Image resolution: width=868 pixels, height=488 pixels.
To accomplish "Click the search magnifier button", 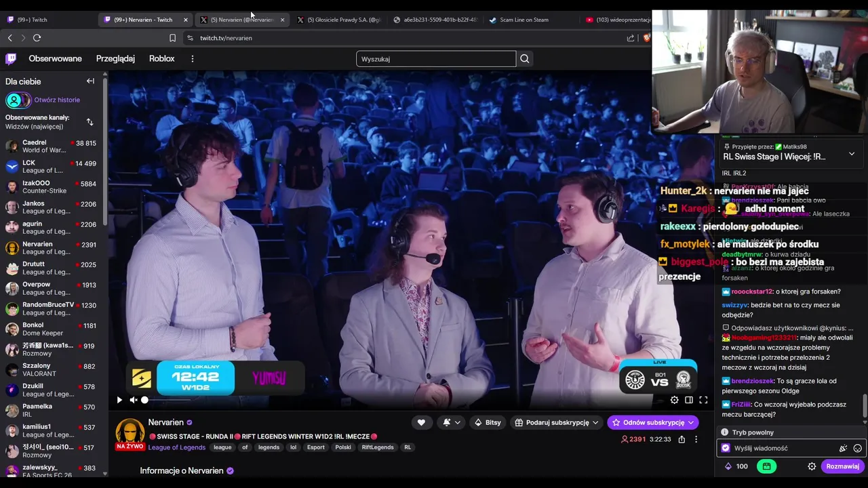I will pyautogui.click(x=524, y=59).
